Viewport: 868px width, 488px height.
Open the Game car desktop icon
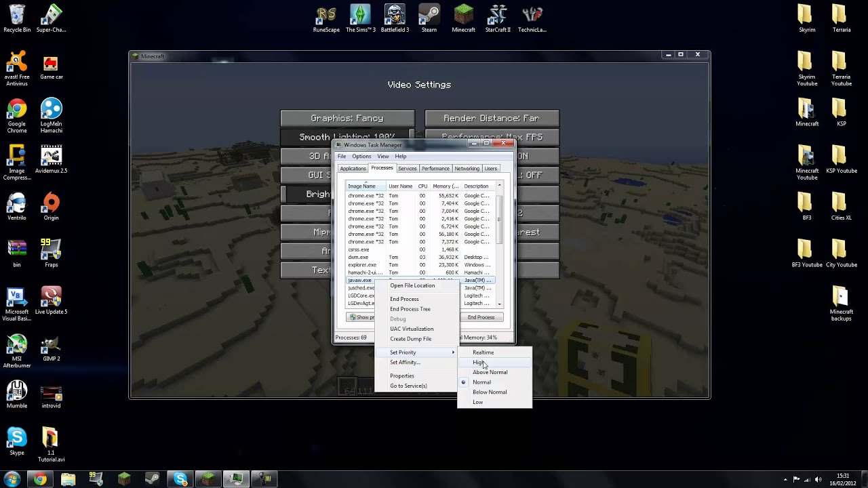(x=51, y=66)
